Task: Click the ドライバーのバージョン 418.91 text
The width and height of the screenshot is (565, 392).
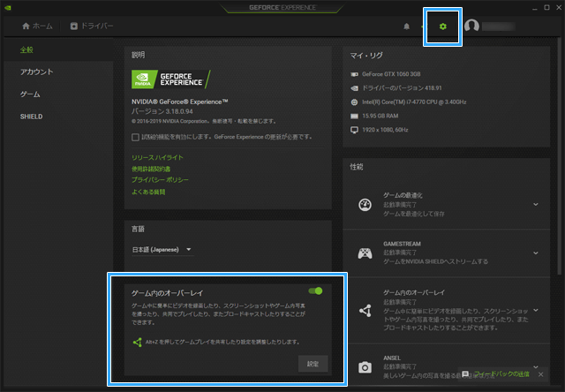Action: 402,88
